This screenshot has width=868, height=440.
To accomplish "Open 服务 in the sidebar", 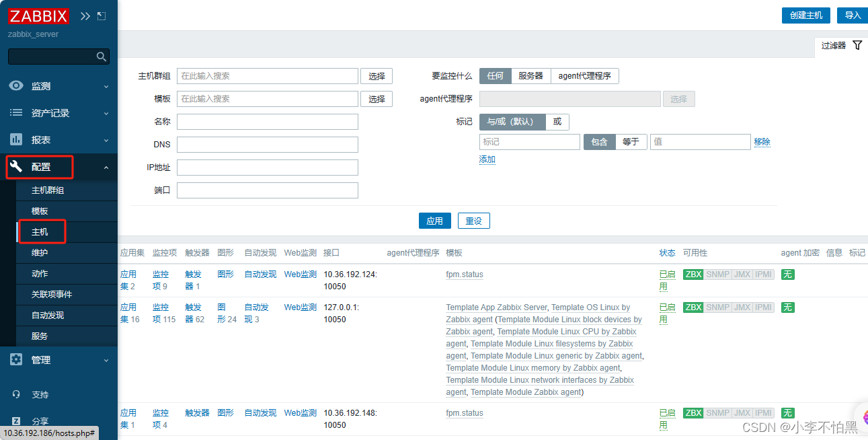I will 40,336.
